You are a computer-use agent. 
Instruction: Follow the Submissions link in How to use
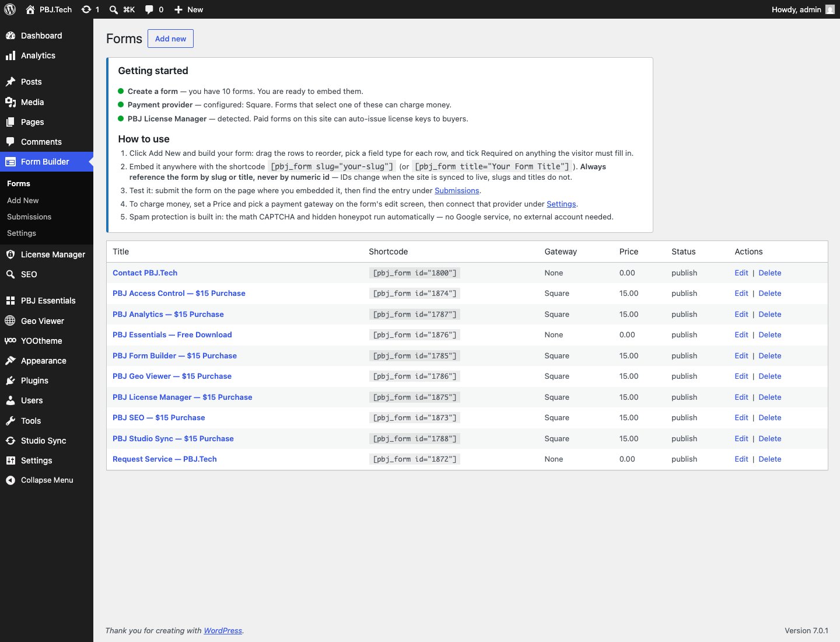457,191
